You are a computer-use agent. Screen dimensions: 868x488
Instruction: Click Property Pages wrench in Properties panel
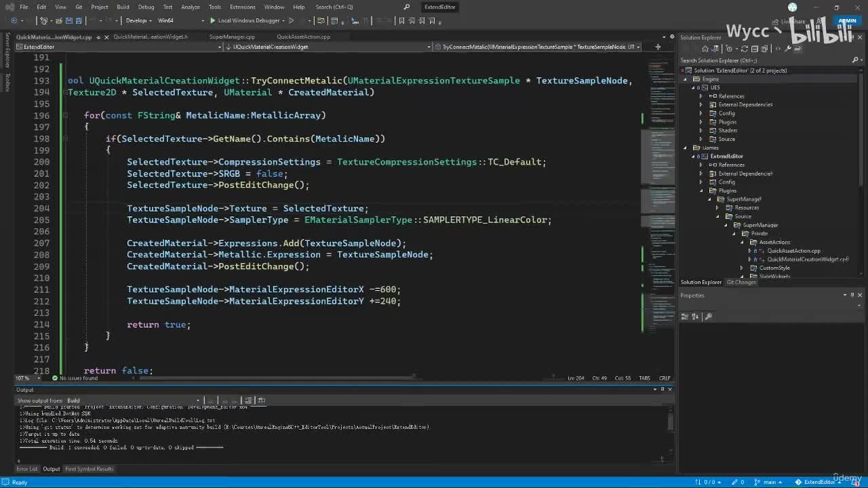tap(709, 317)
